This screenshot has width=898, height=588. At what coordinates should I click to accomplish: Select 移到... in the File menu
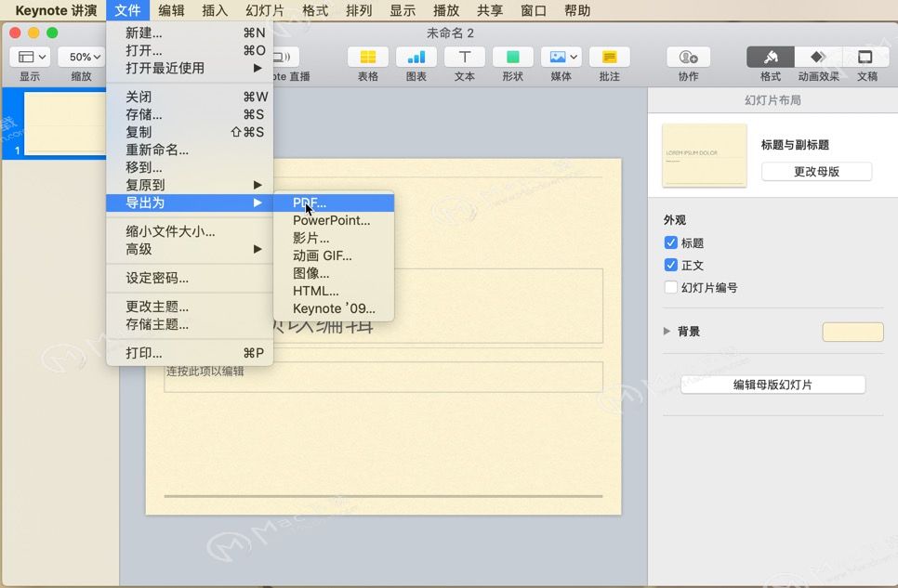(x=190, y=167)
